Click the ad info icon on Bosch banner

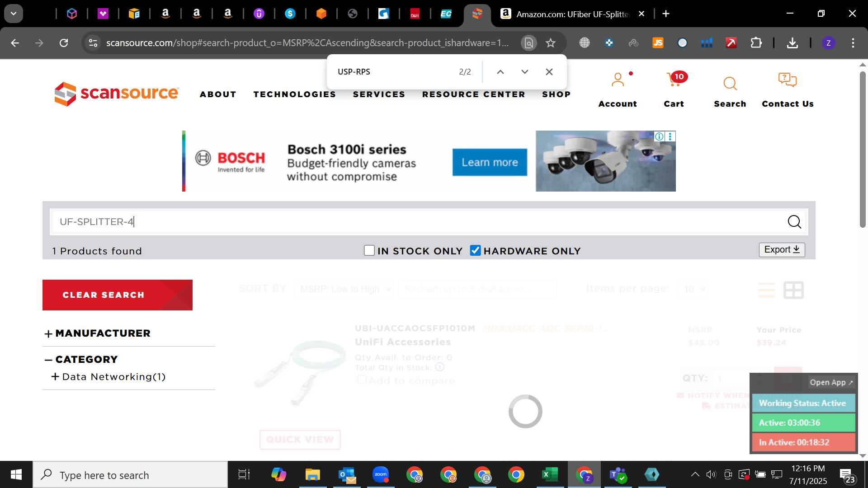(x=659, y=136)
